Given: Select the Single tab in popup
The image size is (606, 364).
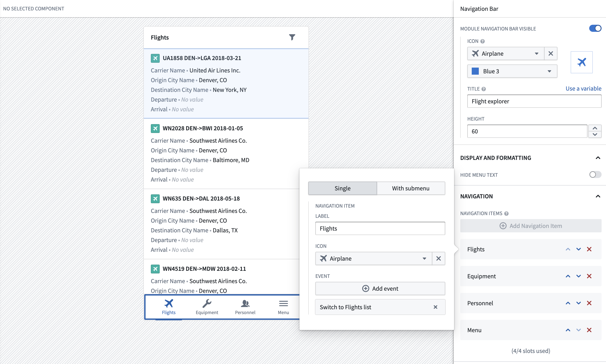Looking at the screenshot, I should tap(342, 188).
